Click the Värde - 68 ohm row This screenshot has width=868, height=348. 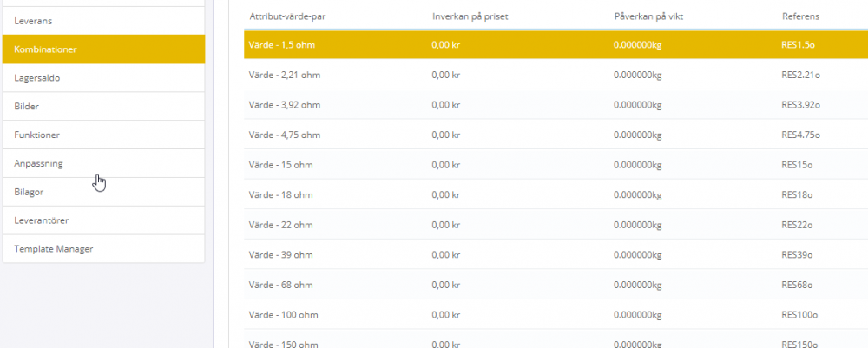point(280,285)
